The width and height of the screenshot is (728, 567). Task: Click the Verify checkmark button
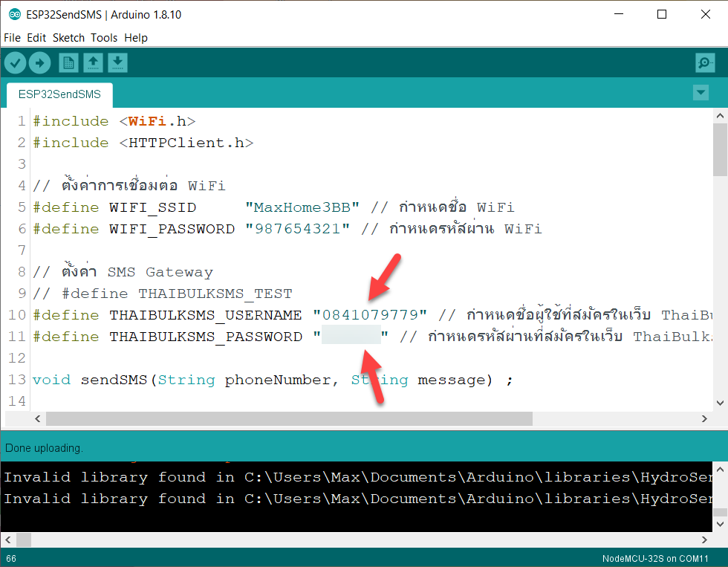(x=16, y=62)
